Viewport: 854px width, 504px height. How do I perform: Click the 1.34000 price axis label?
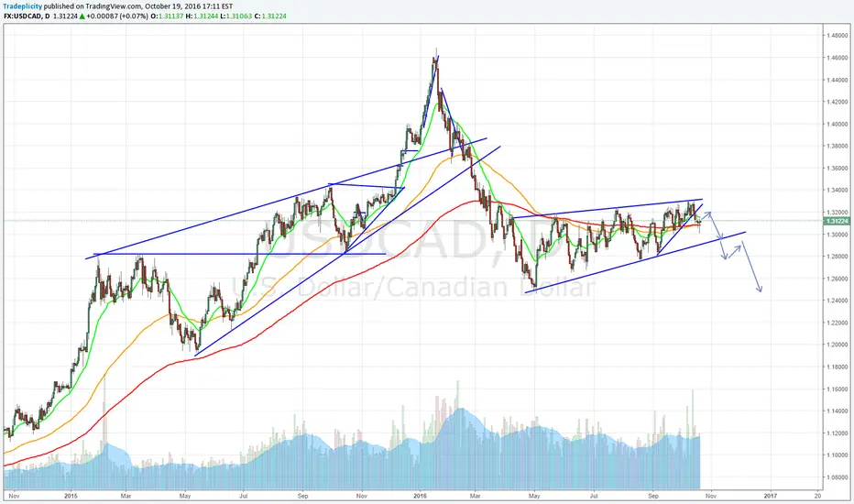(838, 191)
